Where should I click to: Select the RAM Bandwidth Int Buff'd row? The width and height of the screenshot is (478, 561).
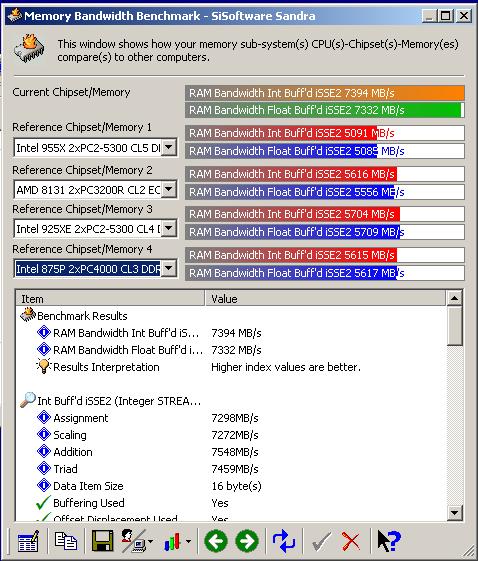231,333
